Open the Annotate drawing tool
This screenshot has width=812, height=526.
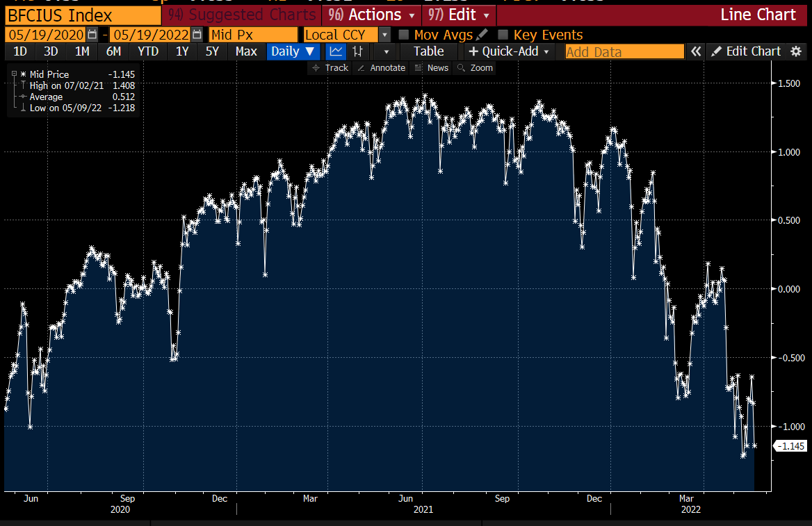tap(381, 67)
